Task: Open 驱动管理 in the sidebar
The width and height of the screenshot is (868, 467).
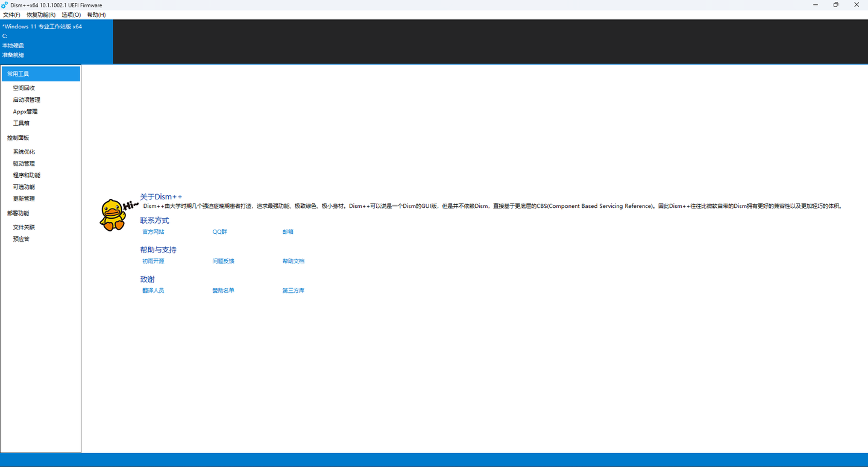Action: point(24,163)
